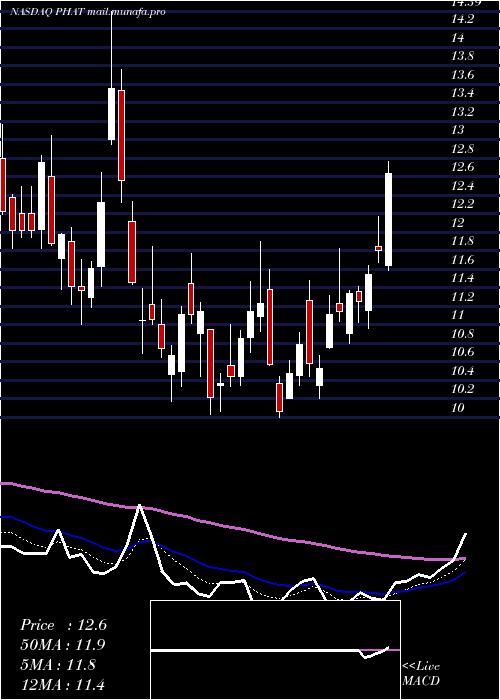This screenshot has height=700, width=500.
Task: Click the 10 price axis label
Action: tap(458, 408)
